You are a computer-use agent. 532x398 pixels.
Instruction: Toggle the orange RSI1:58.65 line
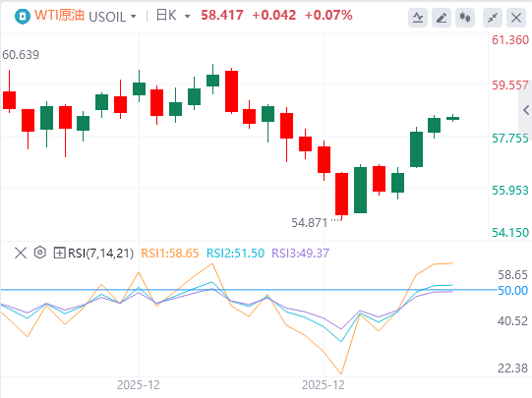(170, 253)
